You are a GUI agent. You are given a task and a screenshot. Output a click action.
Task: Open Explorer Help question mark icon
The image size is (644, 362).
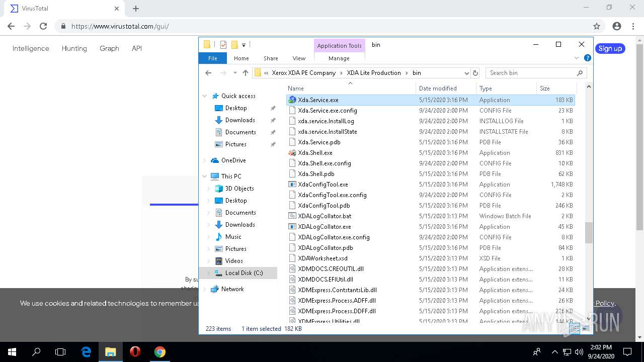pos(587,58)
